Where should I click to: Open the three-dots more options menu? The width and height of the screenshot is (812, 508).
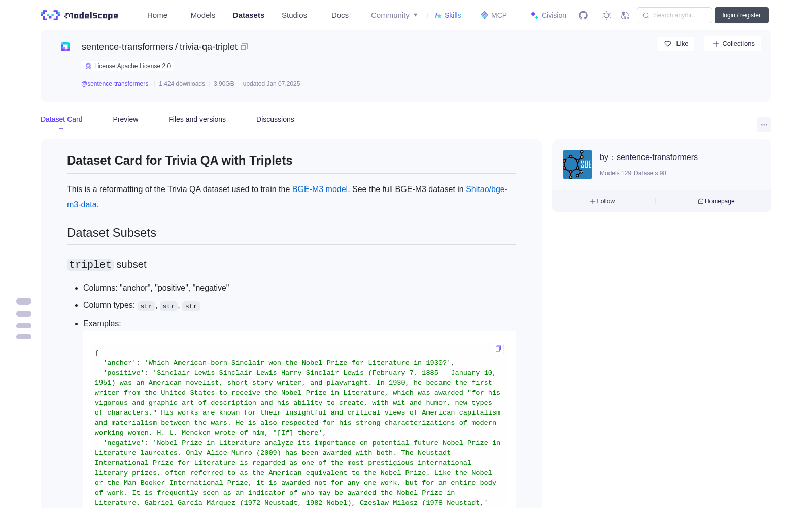click(764, 124)
